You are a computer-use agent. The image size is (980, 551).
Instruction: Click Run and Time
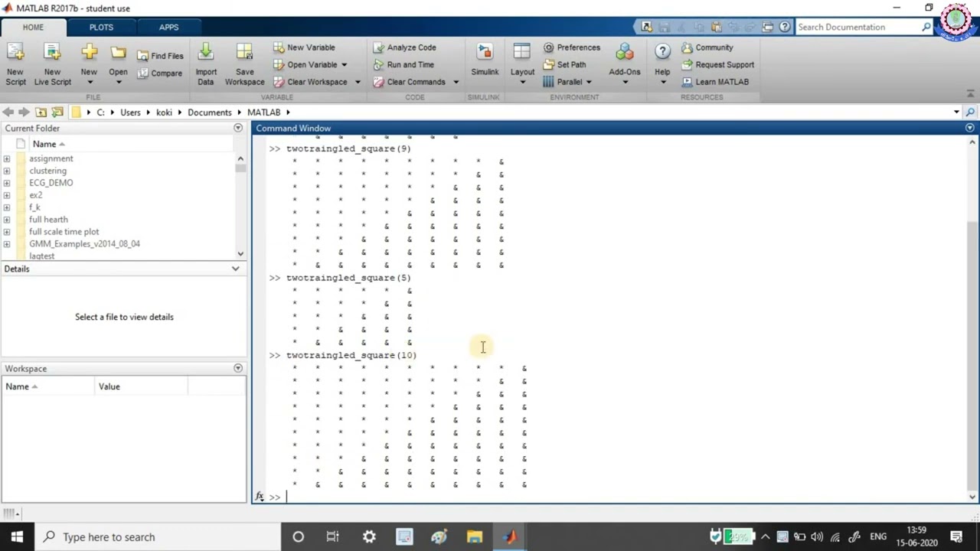pos(403,65)
